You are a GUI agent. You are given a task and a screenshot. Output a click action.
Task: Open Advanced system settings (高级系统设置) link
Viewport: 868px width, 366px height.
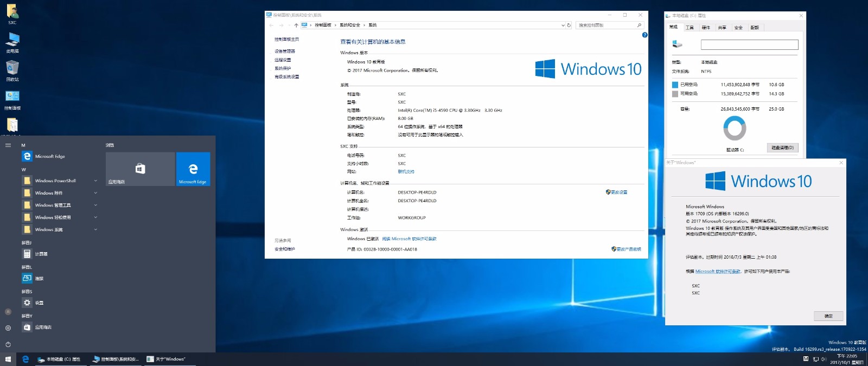coord(286,77)
